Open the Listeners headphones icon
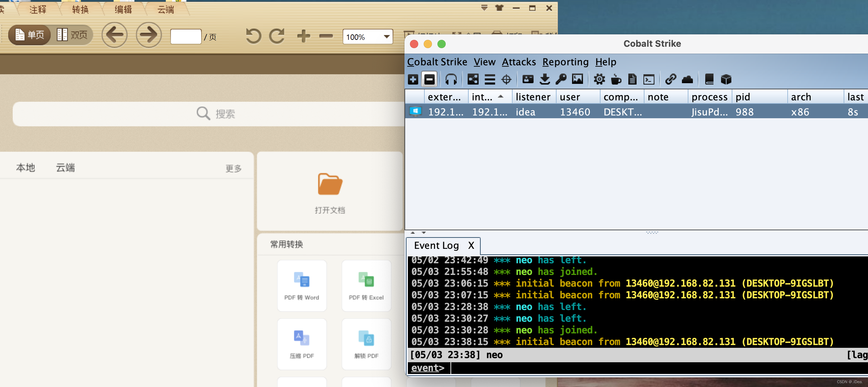 pos(451,79)
